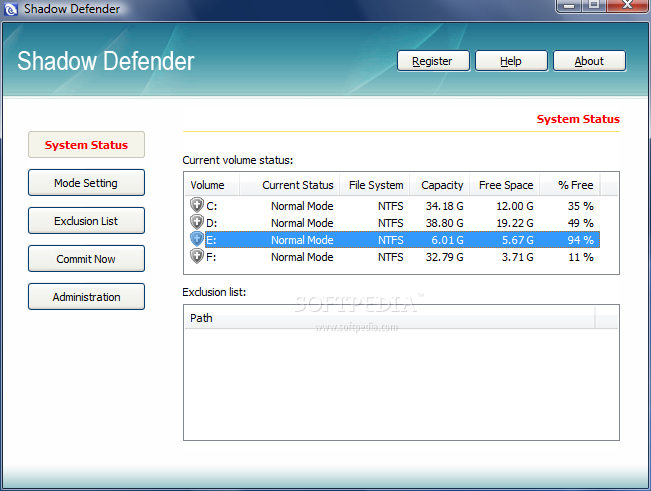Select volume F: label in table

pyautogui.click(x=211, y=257)
